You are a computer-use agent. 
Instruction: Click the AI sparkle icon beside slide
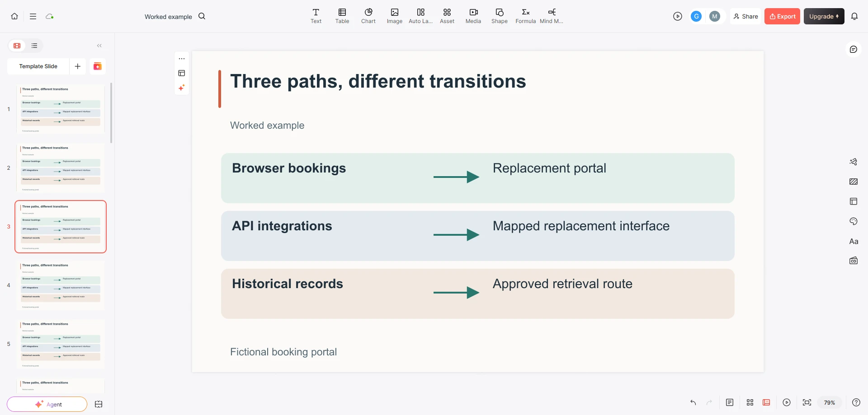point(182,88)
